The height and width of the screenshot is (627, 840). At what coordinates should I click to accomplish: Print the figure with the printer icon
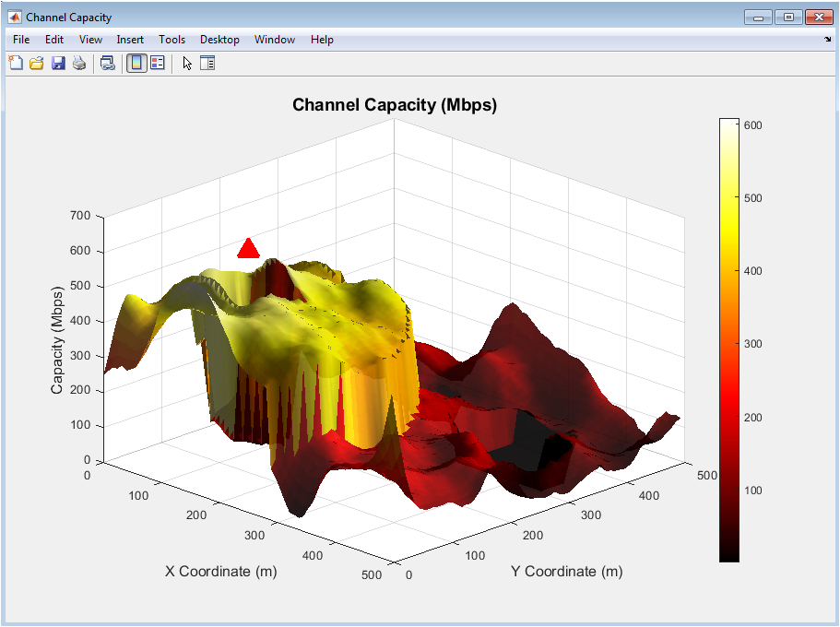79,63
